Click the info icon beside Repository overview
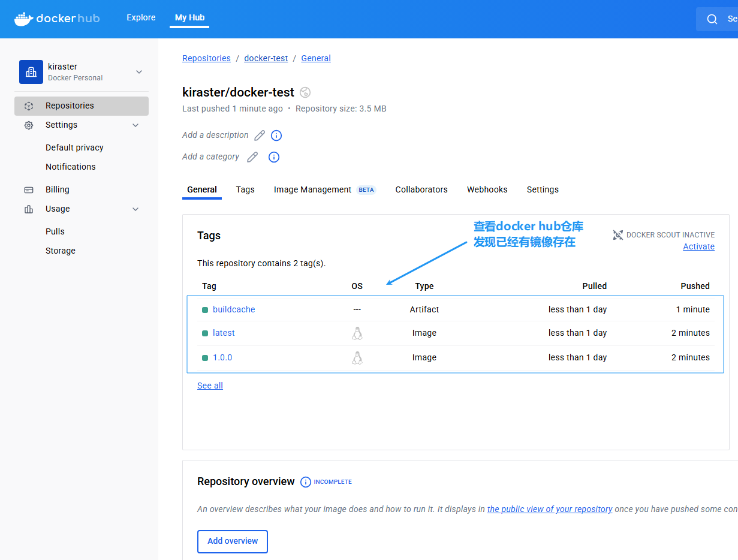Screen dimensions: 738x560 coord(306,482)
